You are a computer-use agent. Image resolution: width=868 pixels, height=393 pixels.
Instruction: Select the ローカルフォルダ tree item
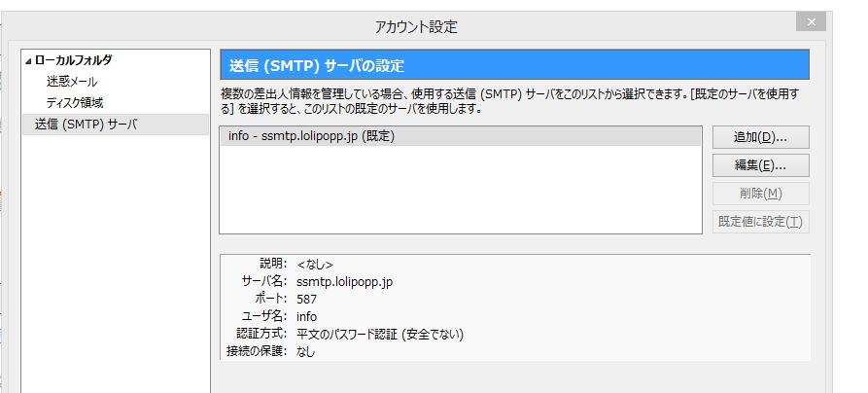click(72, 60)
